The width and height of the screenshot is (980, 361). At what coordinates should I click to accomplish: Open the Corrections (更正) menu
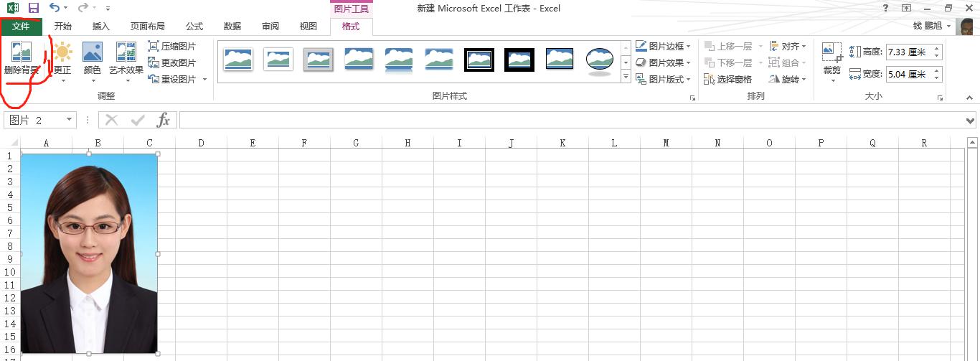[x=62, y=62]
